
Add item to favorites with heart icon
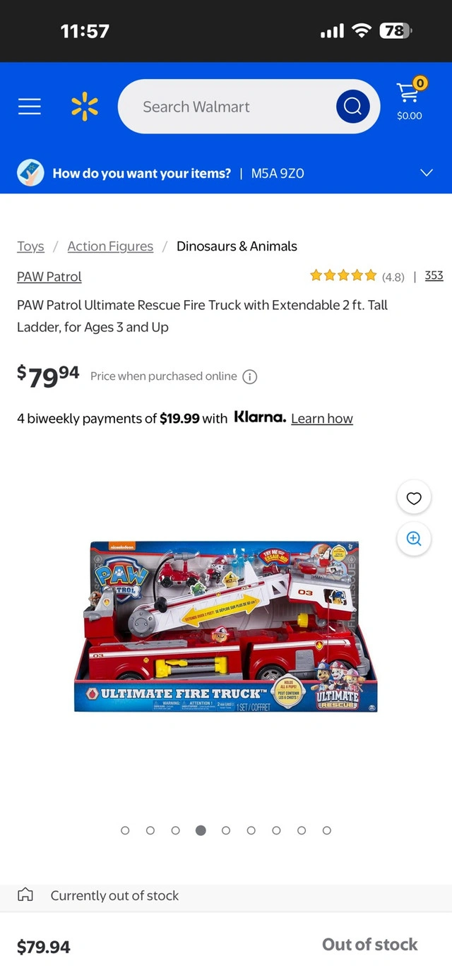[x=414, y=498]
